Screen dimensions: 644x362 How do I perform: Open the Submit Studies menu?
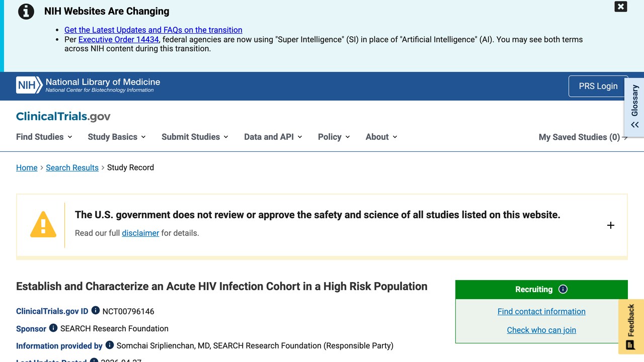(195, 137)
